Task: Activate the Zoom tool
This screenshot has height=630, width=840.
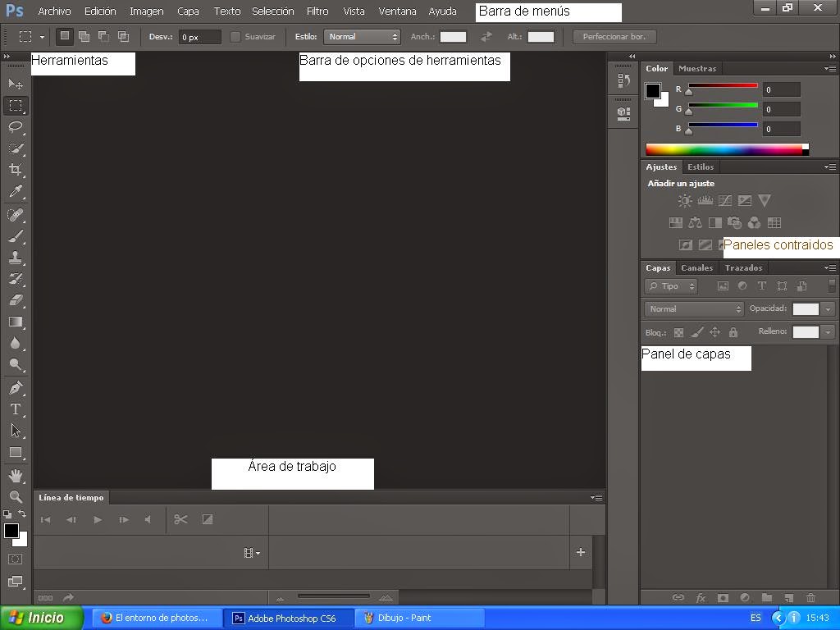Action: pos(15,496)
